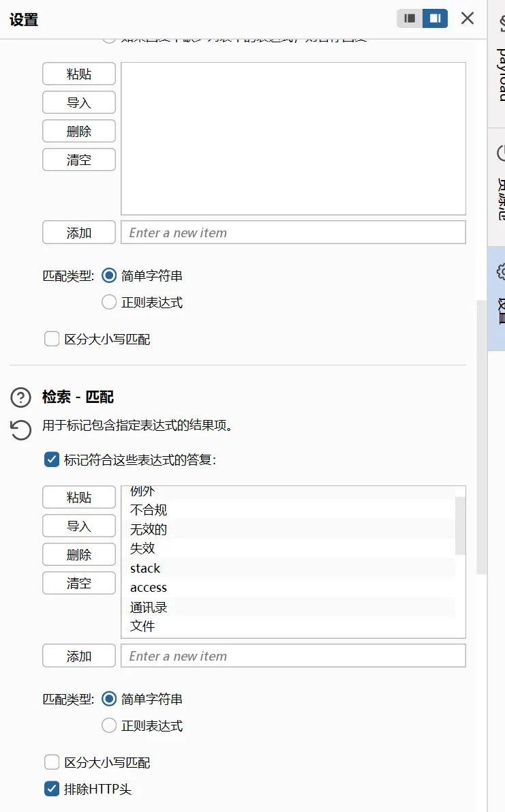Select the right panel layout icon
Image resolution: width=505 pixels, height=812 pixels.
[435, 18]
